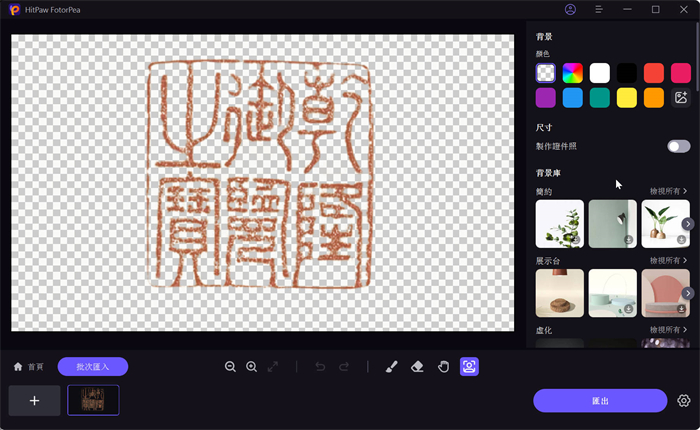Select the white leafy plant background
700x430 pixels.
click(559, 224)
